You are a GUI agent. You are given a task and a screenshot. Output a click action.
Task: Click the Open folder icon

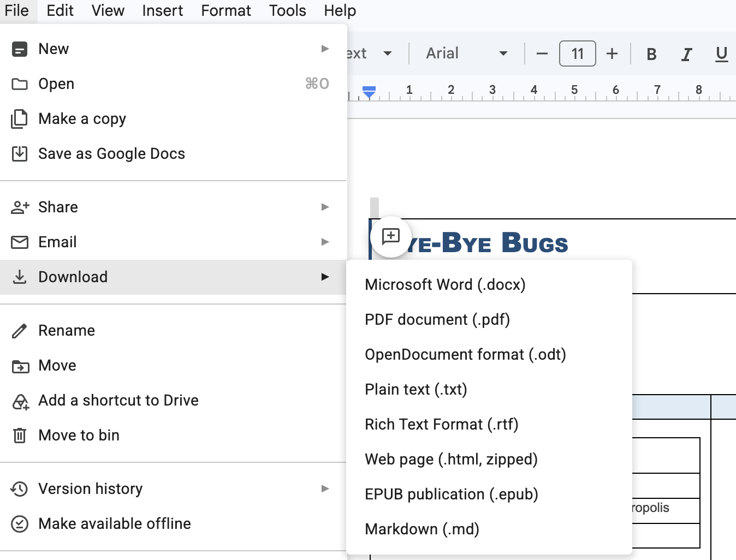20,84
